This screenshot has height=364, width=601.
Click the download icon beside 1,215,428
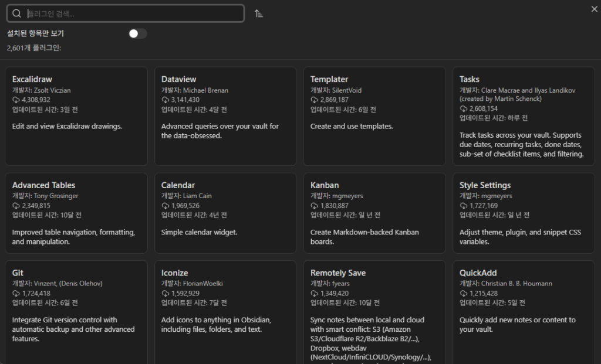(x=464, y=294)
